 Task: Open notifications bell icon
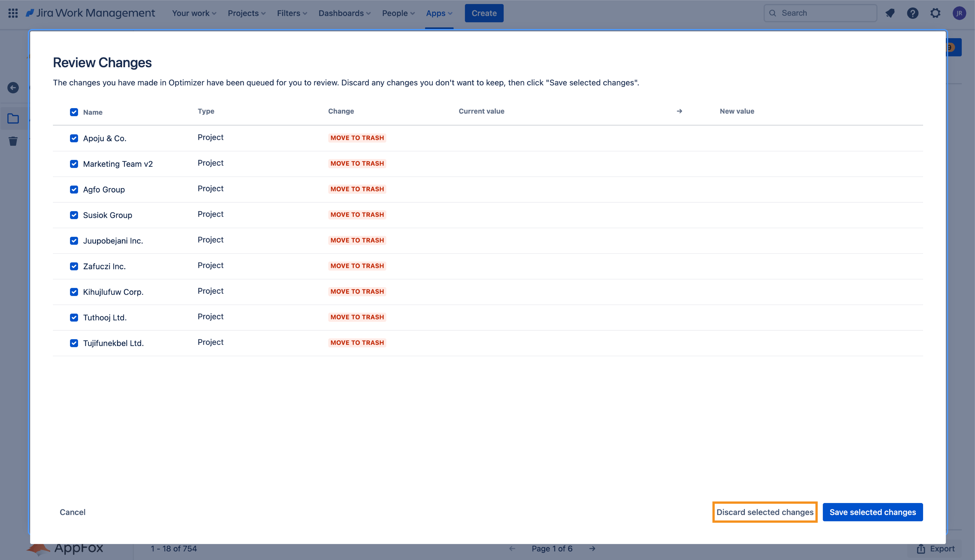point(890,13)
